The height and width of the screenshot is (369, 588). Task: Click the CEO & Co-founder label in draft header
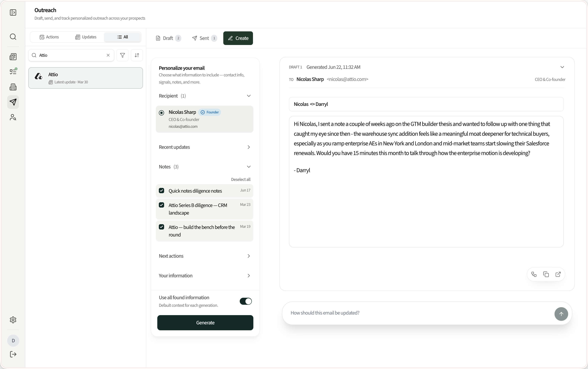click(x=550, y=80)
